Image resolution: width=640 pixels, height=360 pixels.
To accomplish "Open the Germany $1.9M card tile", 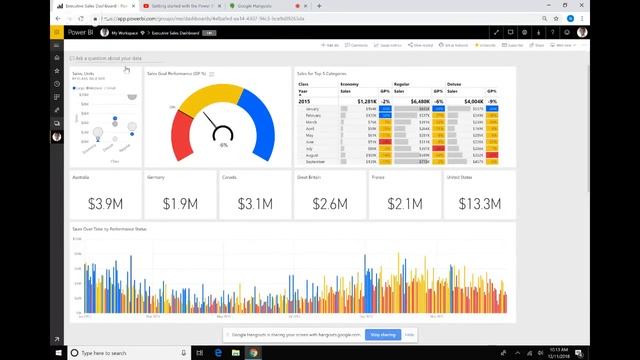I will click(180, 195).
